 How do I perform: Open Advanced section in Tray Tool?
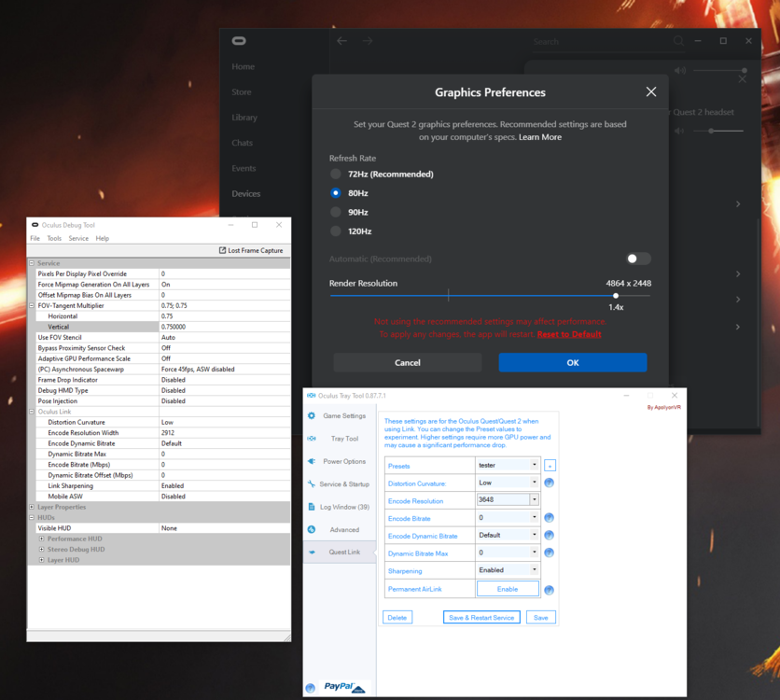coord(344,529)
